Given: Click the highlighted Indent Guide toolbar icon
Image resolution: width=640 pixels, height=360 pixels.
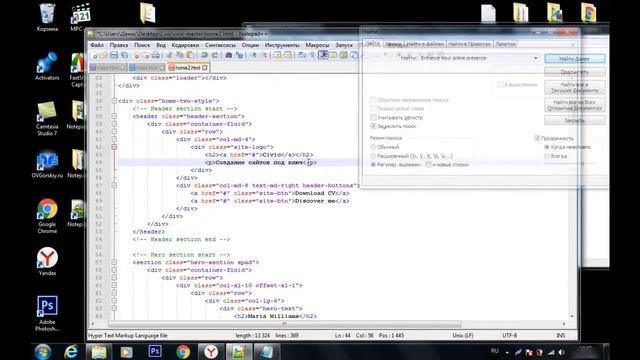Looking at the screenshot, I should click(323, 55).
